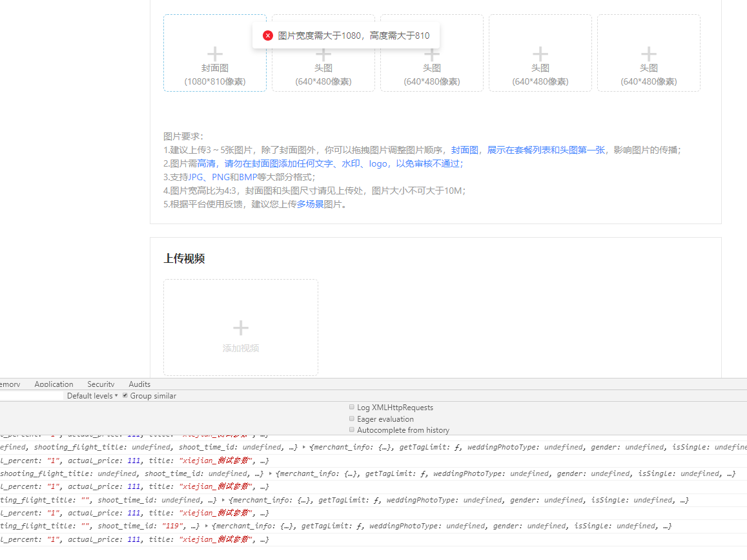The image size is (747, 560).
Task: Open the Security tab in DevTools
Action: click(101, 384)
